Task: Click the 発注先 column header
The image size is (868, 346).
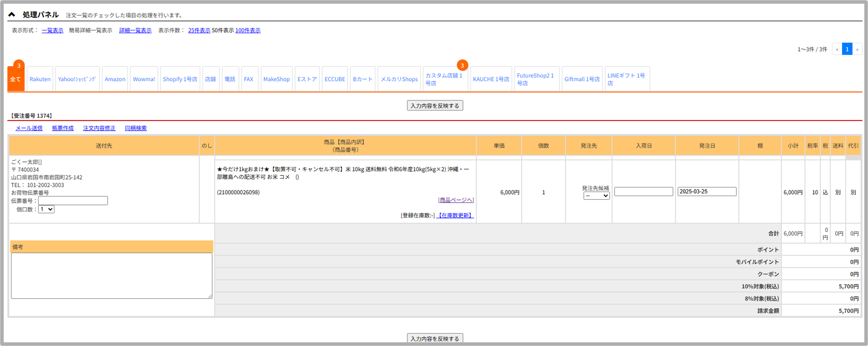Action: (589, 146)
